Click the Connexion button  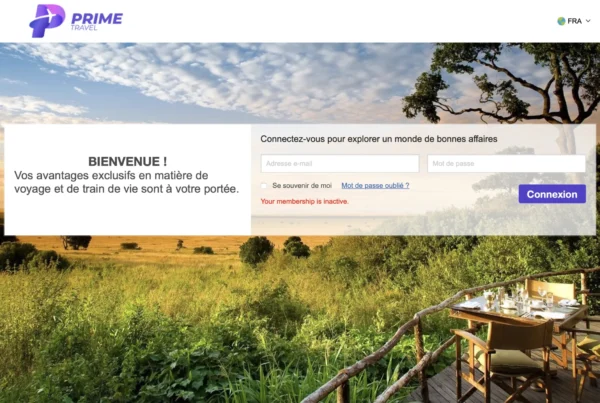(552, 194)
